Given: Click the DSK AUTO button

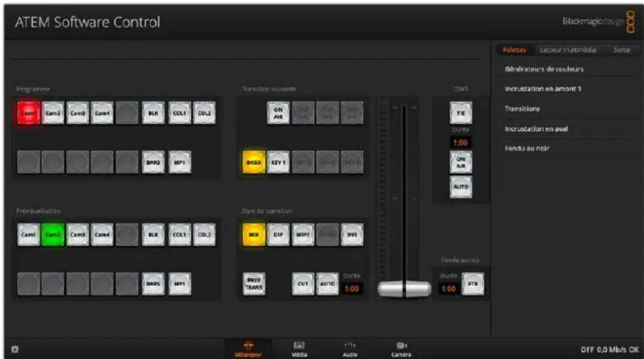Looking at the screenshot, I should point(461,187).
